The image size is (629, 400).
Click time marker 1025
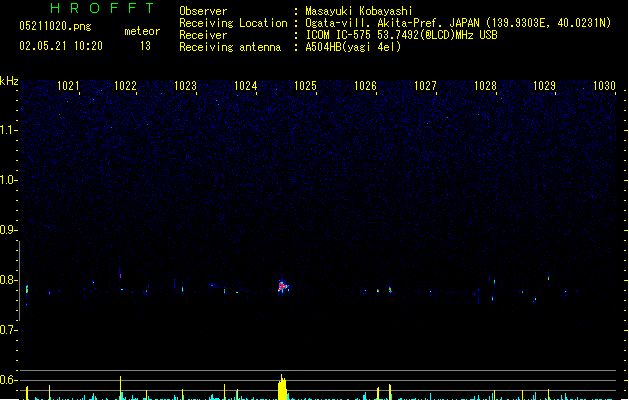(306, 86)
